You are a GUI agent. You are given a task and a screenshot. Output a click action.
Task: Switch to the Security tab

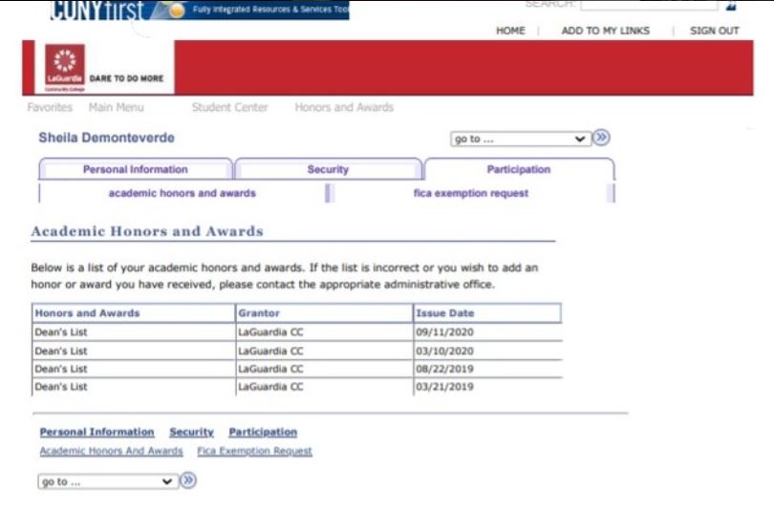(328, 170)
